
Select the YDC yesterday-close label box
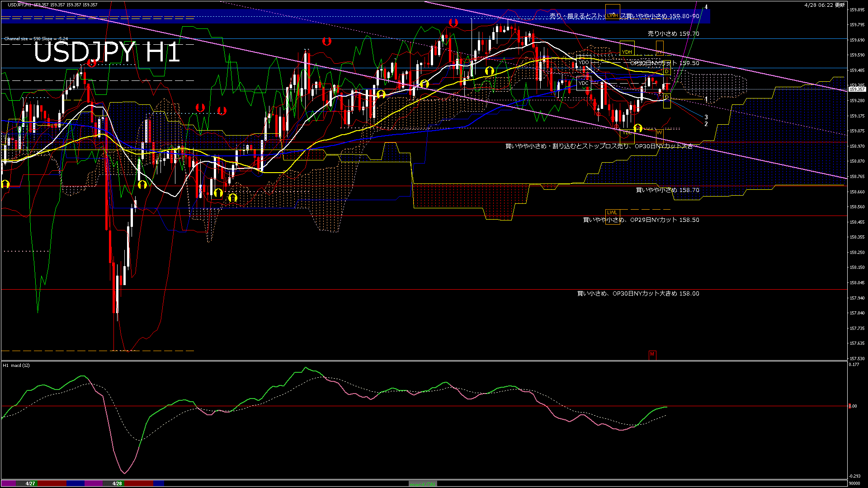pyautogui.click(x=584, y=83)
